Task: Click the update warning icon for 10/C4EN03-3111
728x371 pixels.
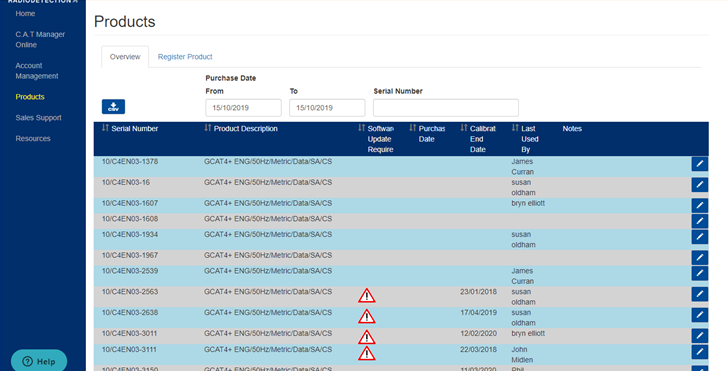Action: coord(366,353)
